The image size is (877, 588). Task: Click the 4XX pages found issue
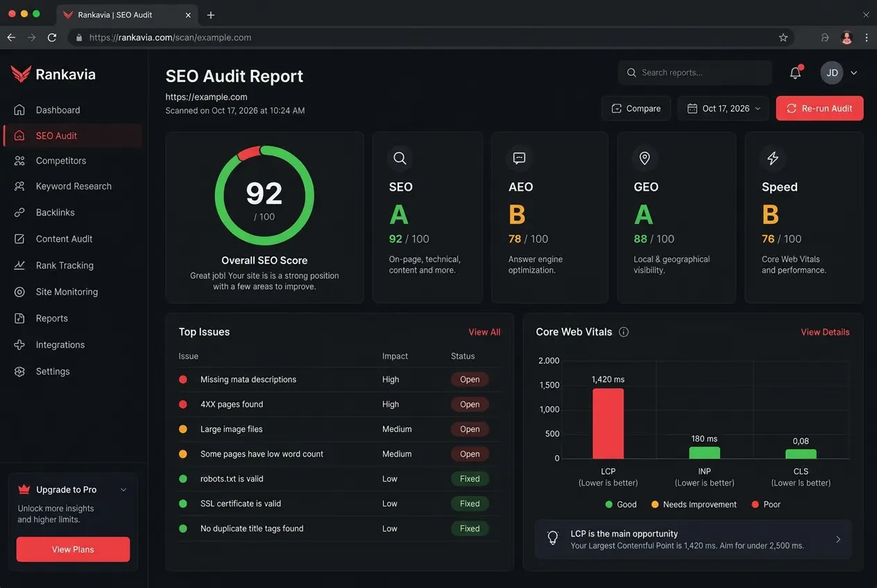click(232, 404)
